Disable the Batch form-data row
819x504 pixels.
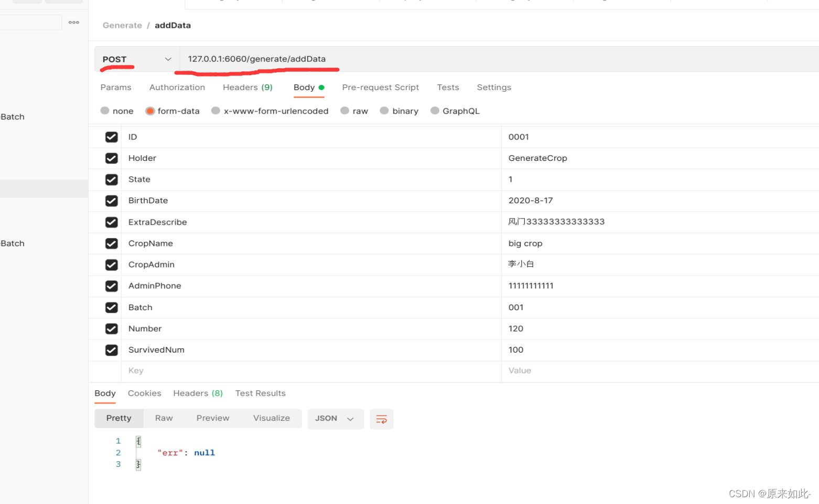112,308
